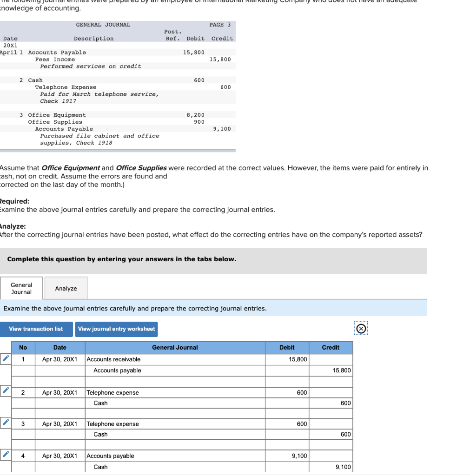Screen dimensions: 470x476
Task: Click the 9,100 credit cell of entry 4
Action: [331, 467]
